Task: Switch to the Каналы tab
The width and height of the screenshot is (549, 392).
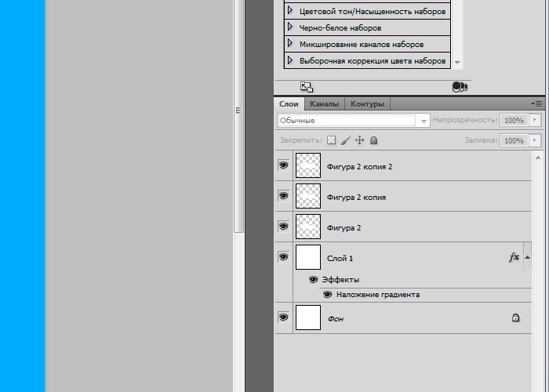Action: coord(325,104)
